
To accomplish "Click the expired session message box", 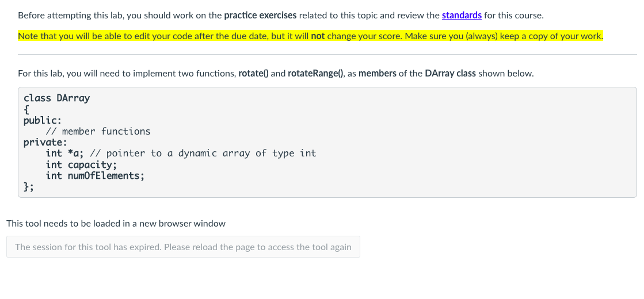I will click(183, 247).
